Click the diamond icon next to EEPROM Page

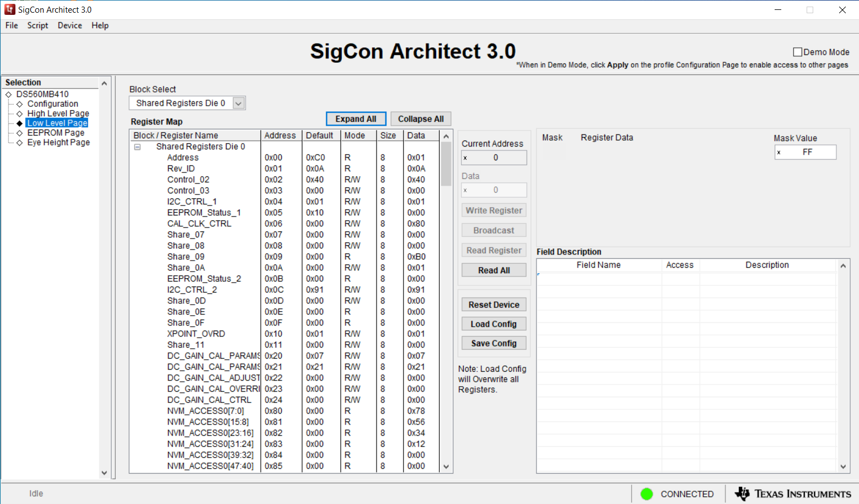(x=20, y=133)
